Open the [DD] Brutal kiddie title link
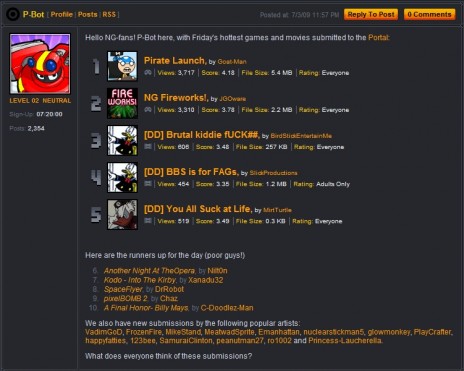The height and width of the screenshot is (371, 464). click(202, 135)
